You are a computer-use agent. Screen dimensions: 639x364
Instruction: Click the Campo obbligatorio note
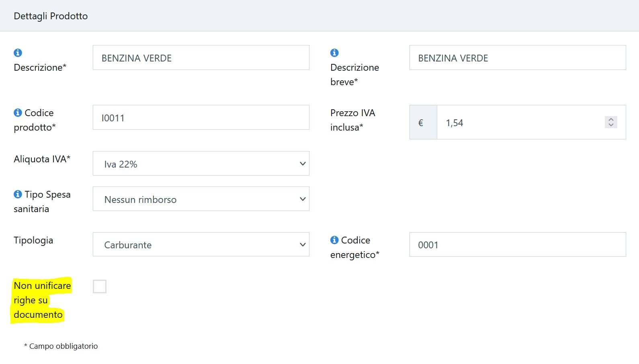[61, 346]
